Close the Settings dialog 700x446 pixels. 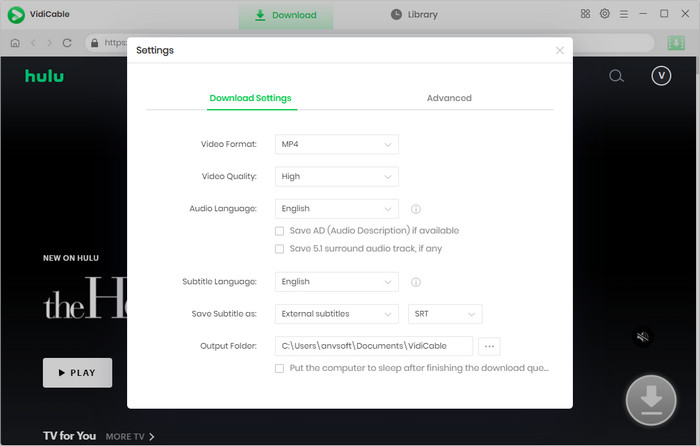coord(560,50)
